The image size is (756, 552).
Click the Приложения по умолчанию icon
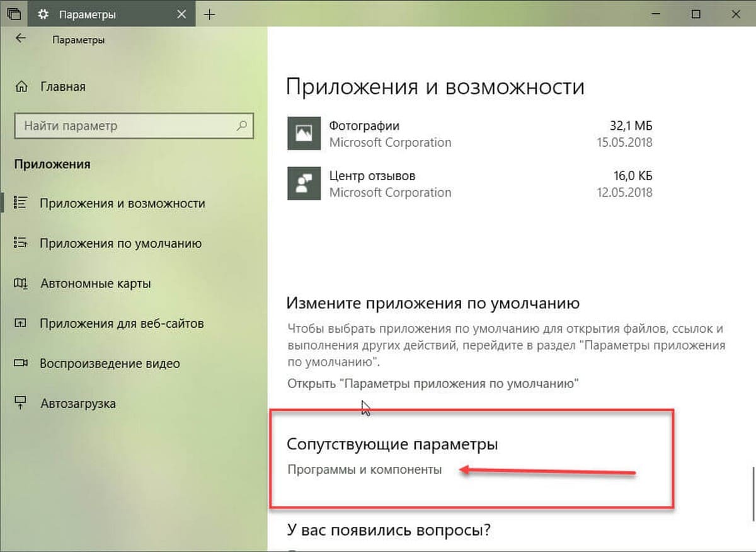(x=21, y=243)
